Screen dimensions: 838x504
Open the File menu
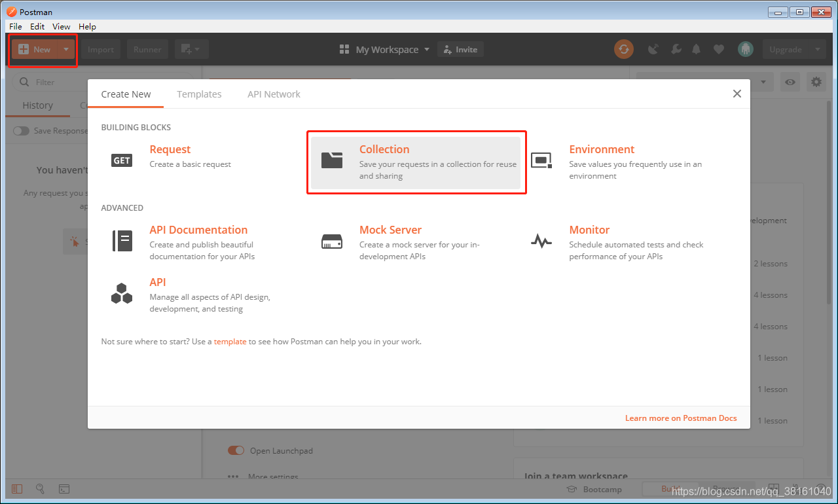[16, 26]
